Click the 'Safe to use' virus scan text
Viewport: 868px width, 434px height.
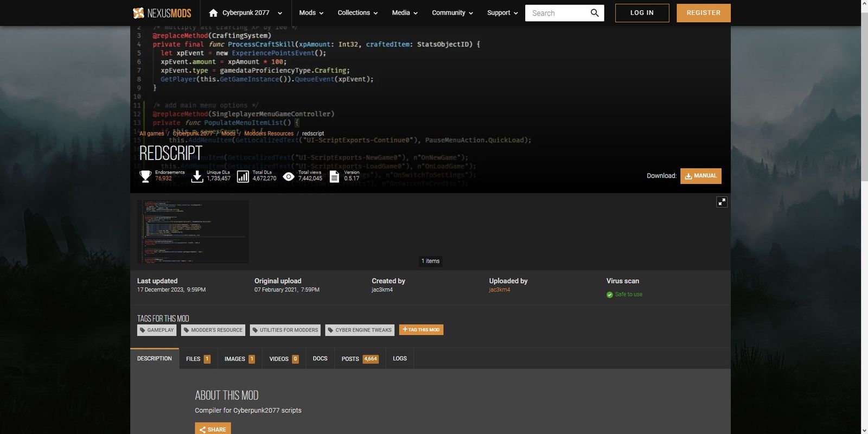tap(629, 295)
